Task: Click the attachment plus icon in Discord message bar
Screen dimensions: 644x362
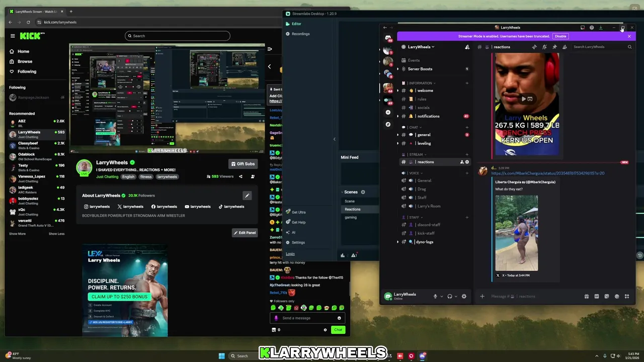Action: point(482,296)
